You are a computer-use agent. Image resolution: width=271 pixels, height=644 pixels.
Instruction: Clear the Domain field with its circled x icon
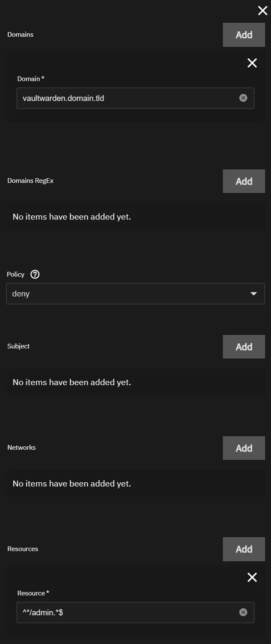[243, 98]
